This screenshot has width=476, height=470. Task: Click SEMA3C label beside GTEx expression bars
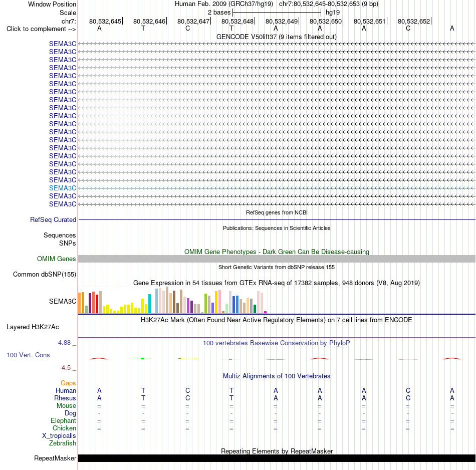click(63, 301)
